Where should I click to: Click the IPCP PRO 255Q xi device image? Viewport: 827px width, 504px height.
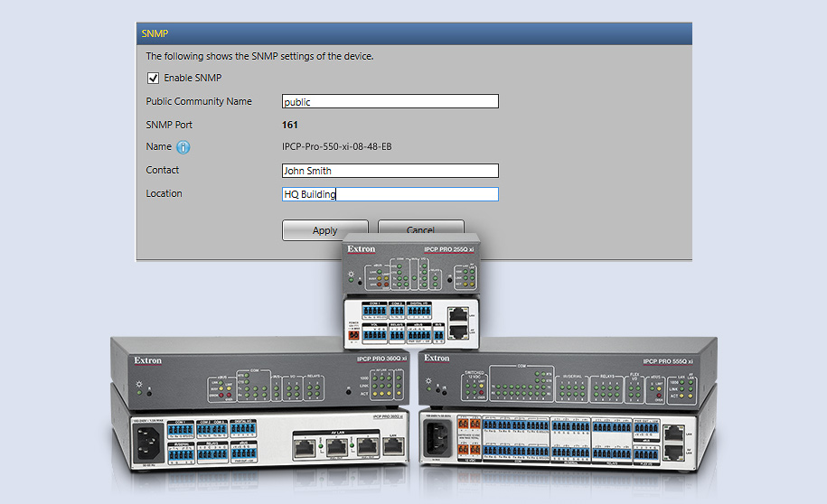point(411,291)
